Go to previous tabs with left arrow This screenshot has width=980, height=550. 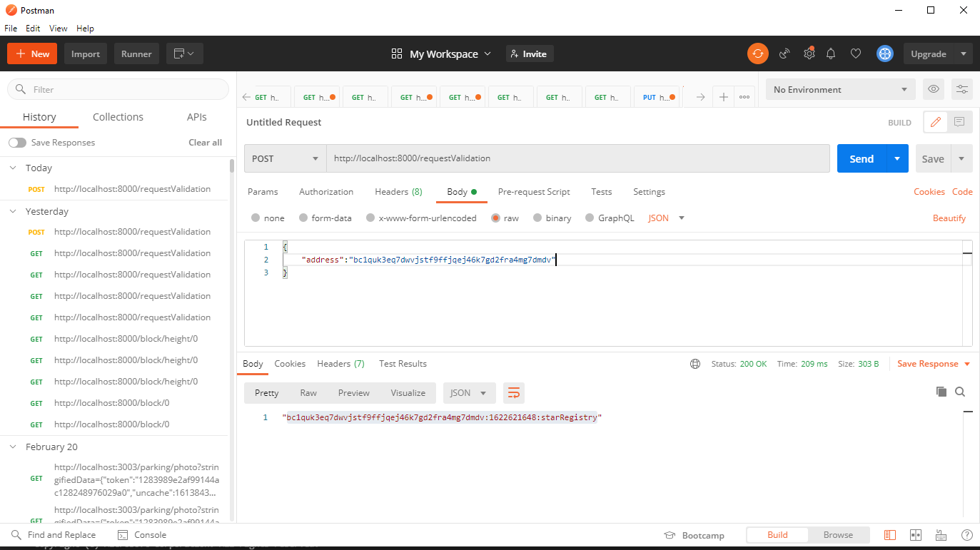(x=246, y=97)
